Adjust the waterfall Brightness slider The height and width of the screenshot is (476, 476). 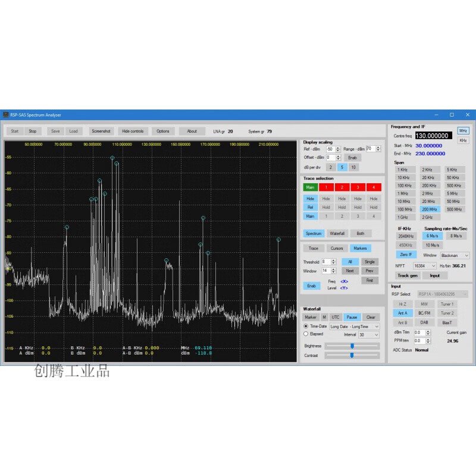tap(351, 346)
